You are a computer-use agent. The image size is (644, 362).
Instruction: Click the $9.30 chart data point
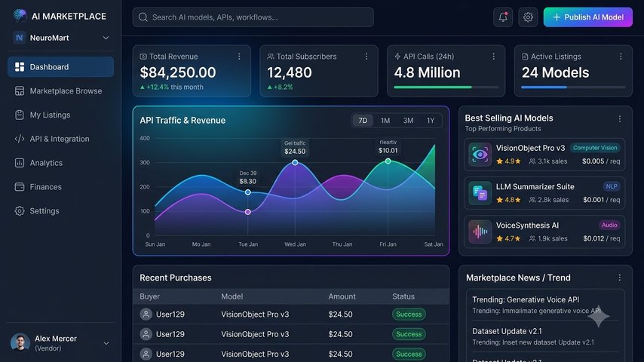[247, 192]
